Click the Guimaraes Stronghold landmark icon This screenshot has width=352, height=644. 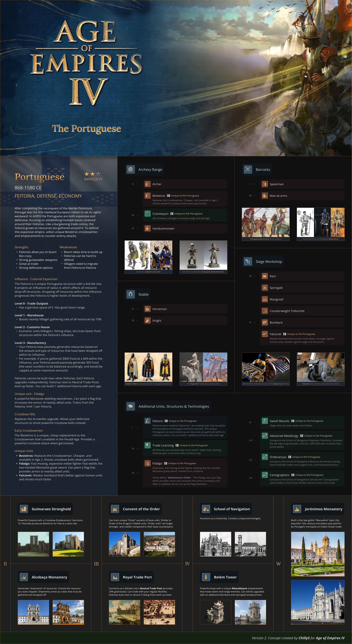24,509
